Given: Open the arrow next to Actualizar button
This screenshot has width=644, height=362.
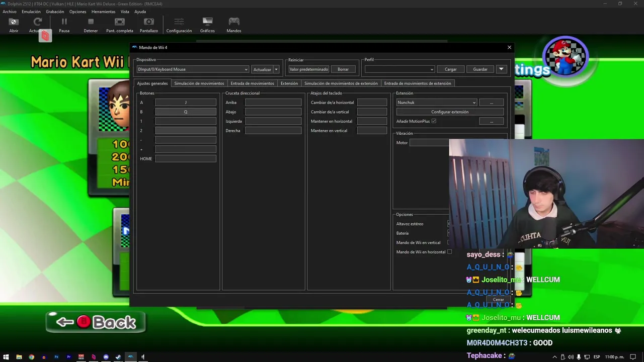Looking at the screenshot, I should point(276,69).
